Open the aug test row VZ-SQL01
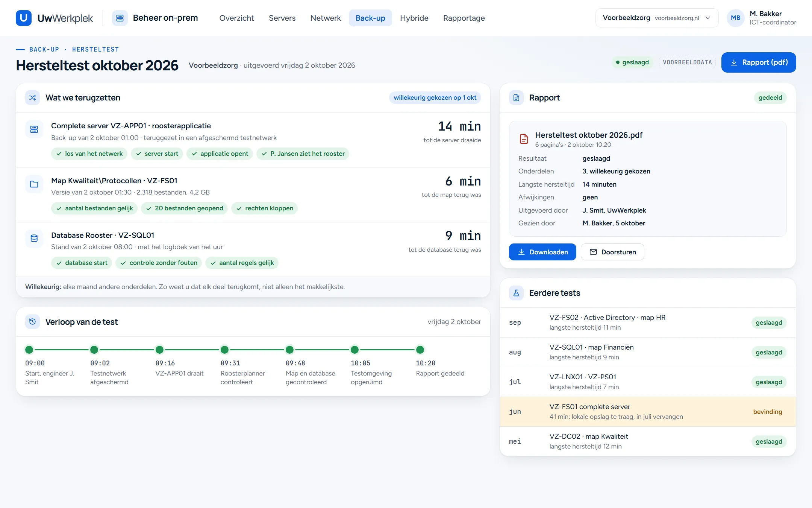 648,352
